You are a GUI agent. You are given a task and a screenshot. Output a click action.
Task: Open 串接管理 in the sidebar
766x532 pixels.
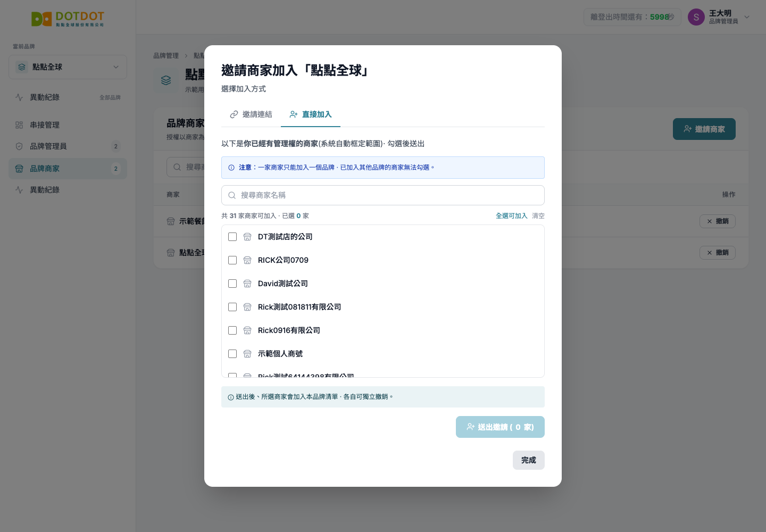pyautogui.click(x=68, y=125)
